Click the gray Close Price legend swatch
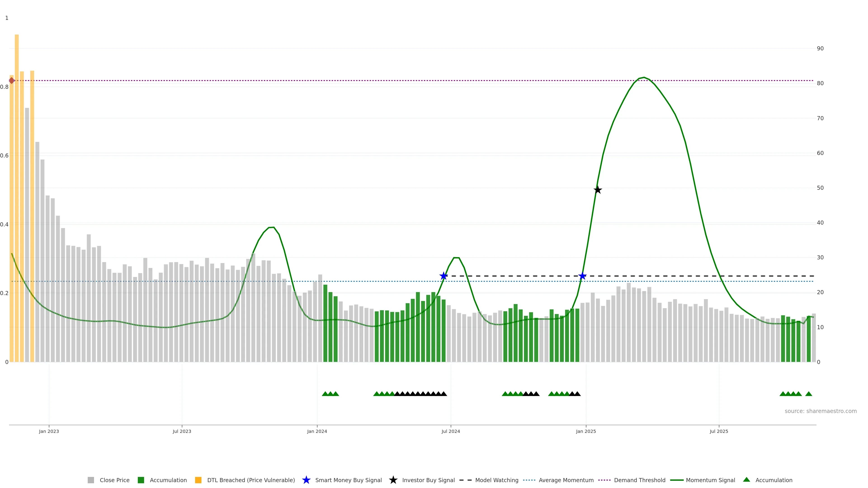The image size is (868, 488). click(x=91, y=480)
